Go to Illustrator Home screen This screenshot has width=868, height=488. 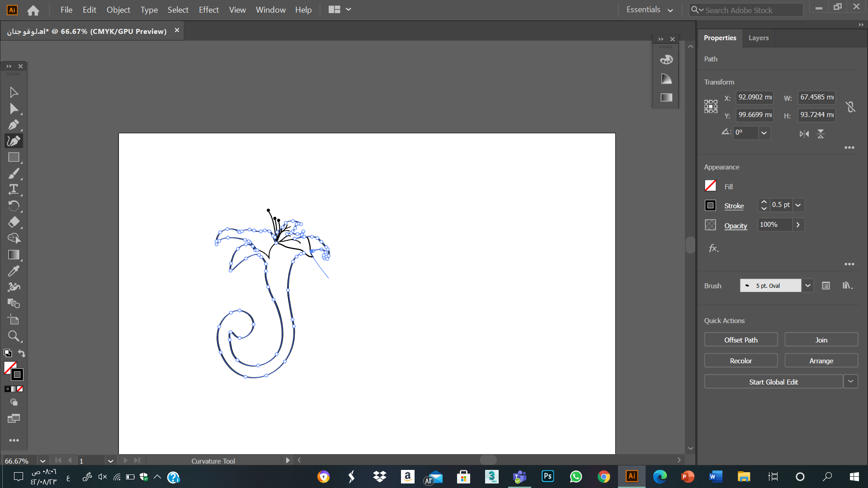33,10
